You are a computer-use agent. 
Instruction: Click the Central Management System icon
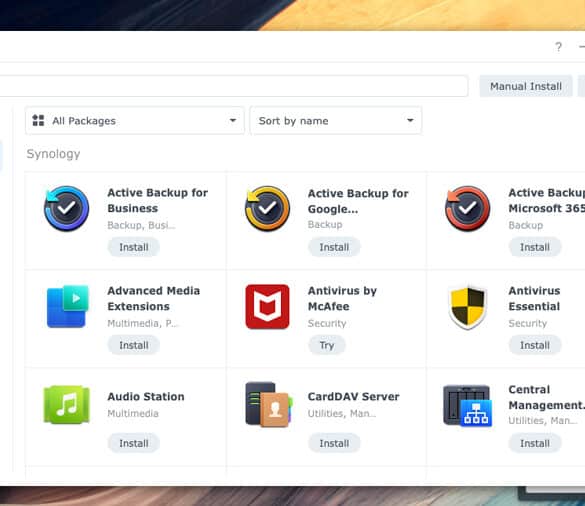[x=467, y=406]
